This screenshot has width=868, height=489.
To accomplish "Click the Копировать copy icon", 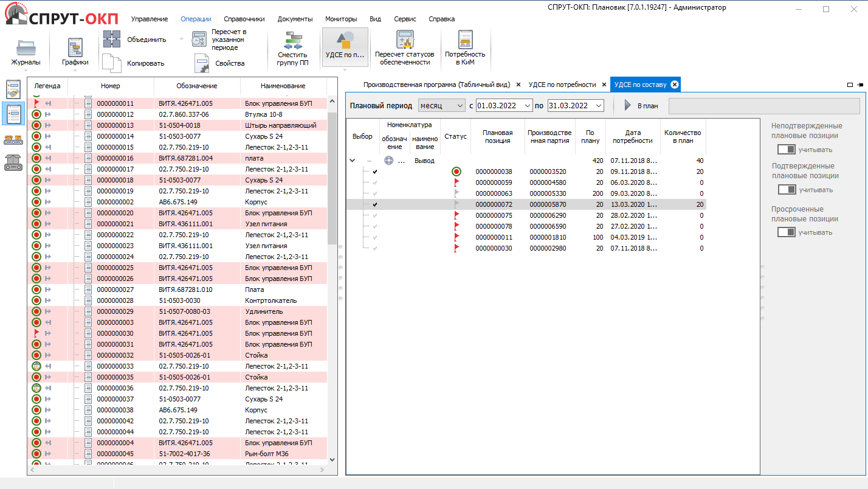I will click(x=112, y=63).
